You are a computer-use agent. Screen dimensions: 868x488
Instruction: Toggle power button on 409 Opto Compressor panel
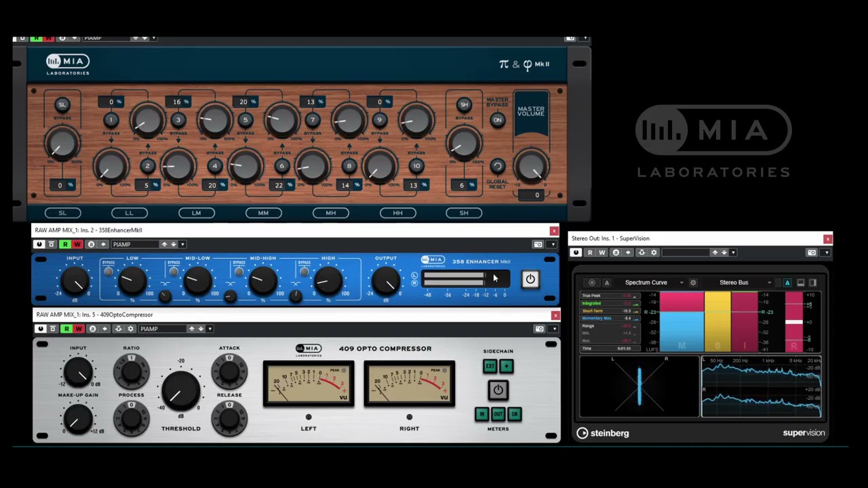(x=498, y=390)
